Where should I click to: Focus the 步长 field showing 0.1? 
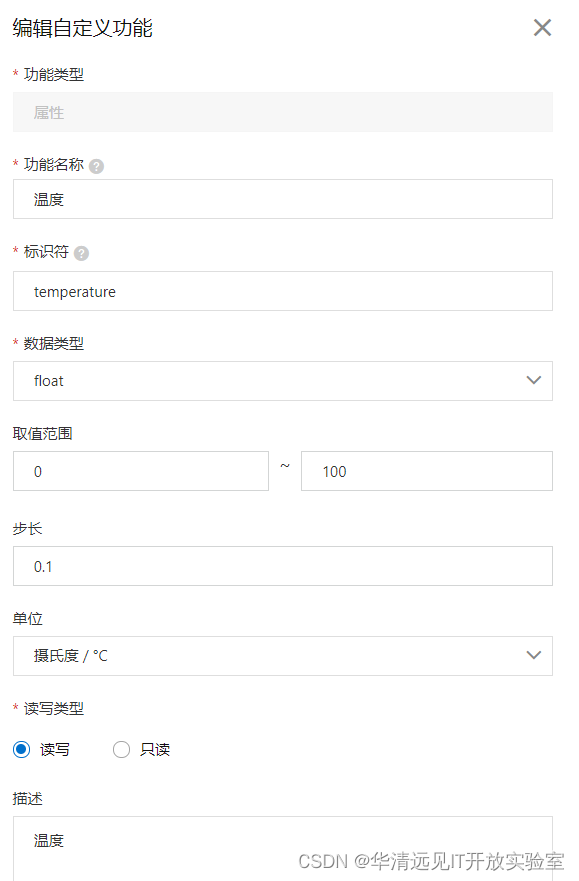coord(282,566)
